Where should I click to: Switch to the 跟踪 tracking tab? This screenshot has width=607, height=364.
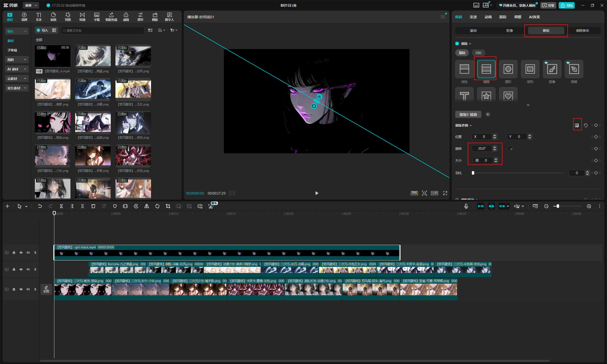pos(503,17)
